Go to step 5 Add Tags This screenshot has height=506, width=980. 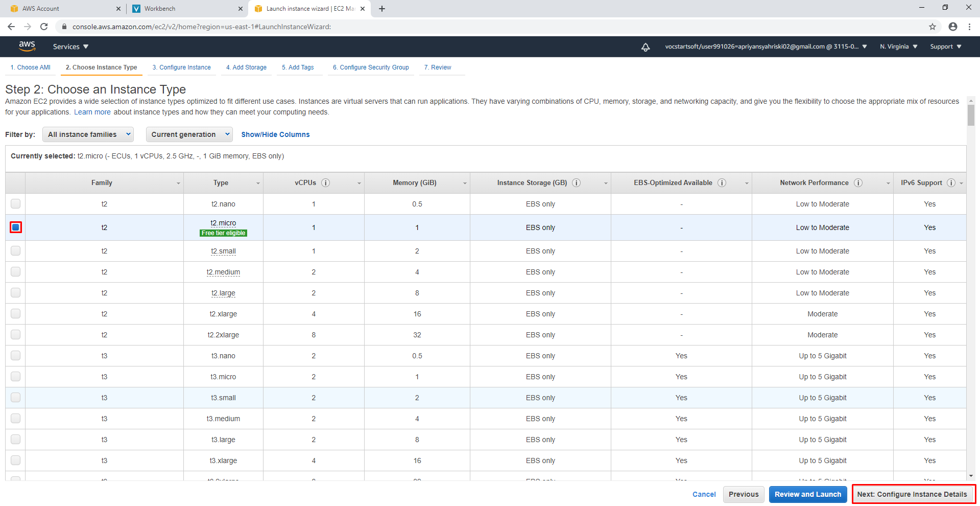pos(298,67)
